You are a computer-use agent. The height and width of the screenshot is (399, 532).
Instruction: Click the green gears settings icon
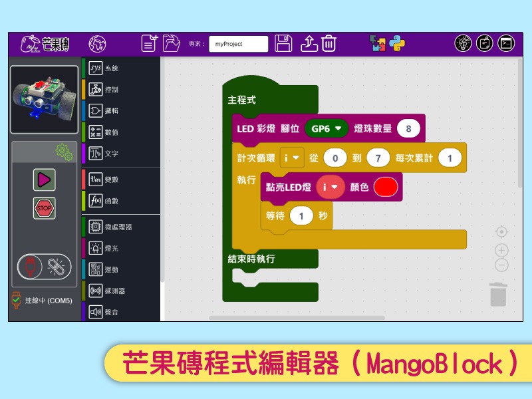point(64,152)
